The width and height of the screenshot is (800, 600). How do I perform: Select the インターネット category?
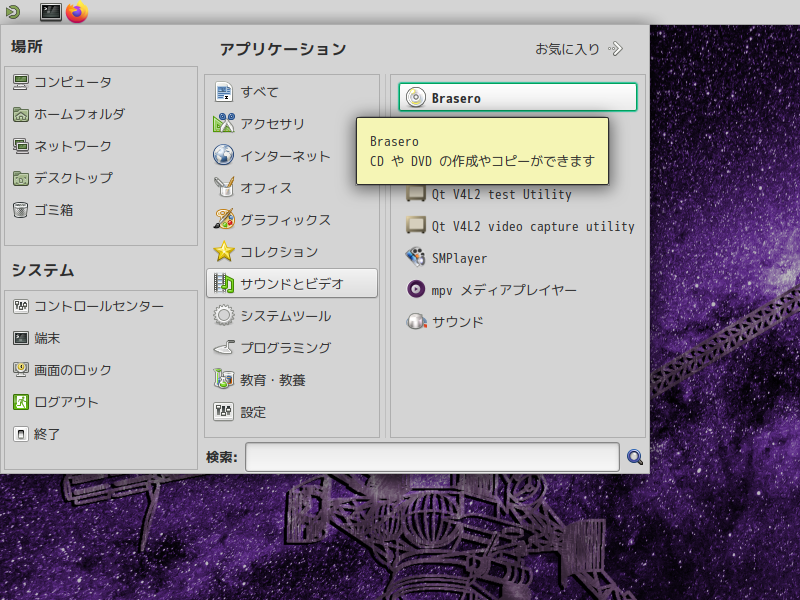pos(292,156)
